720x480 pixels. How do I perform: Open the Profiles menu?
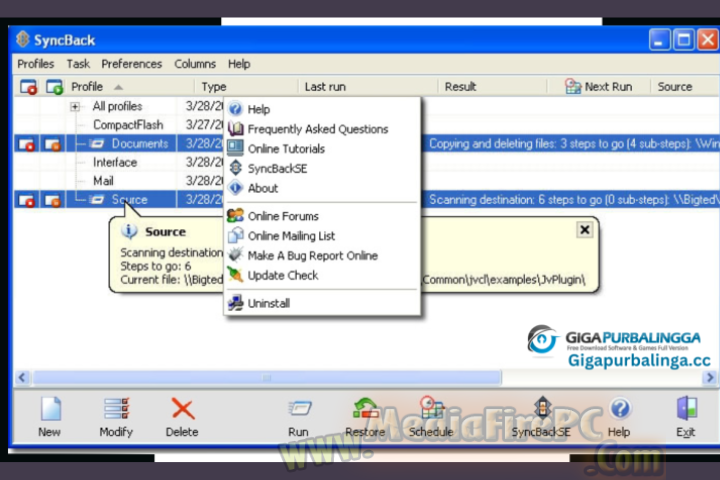point(35,64)
